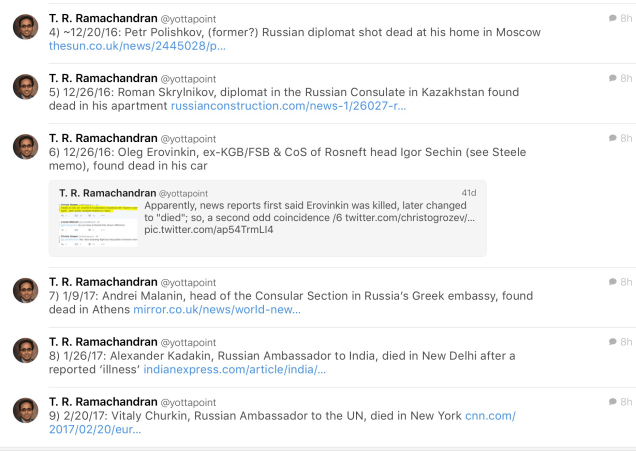The height and width of the screenshot is (452, 636).
Task: Click reply bubble icon on Oleg Erovinkin tweet
Action: point(612,138)
